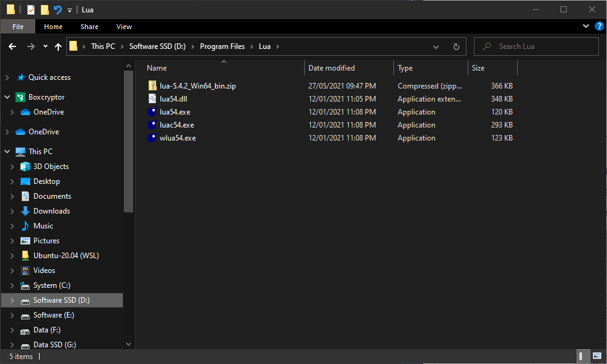607x364 pixels.
Task: Select the wlua54.exe application icon
Action: 152,137
